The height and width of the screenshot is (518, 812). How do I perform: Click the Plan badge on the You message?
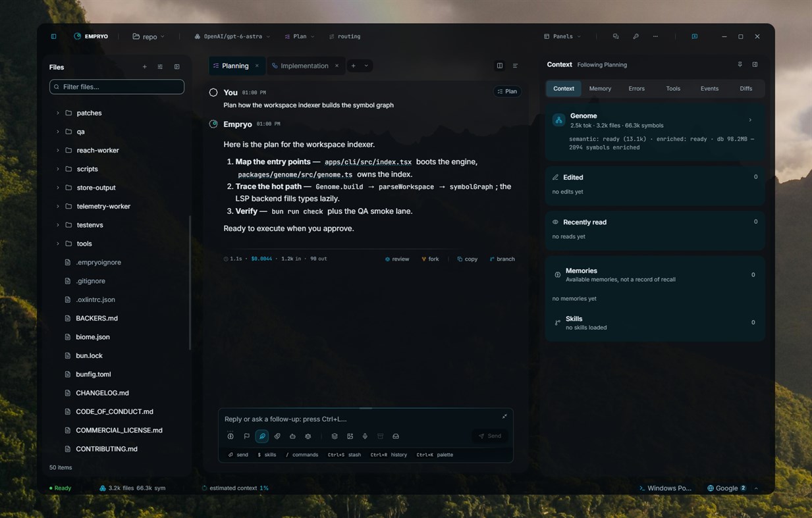click(507, 91)
